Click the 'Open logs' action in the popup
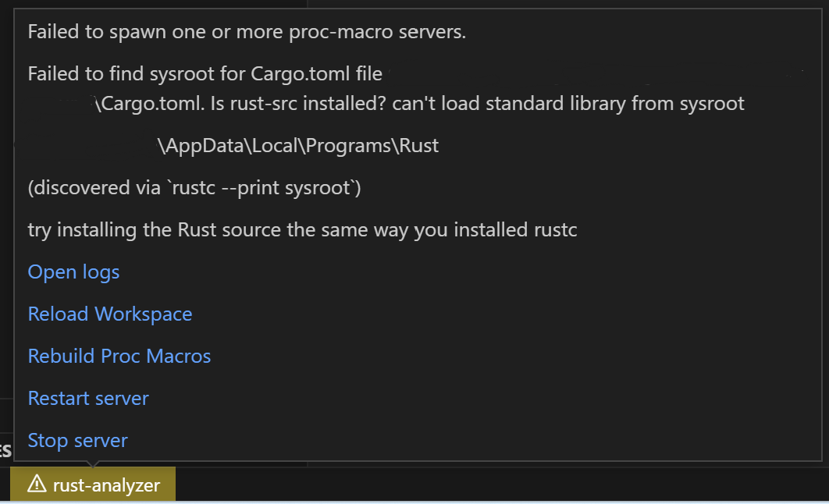 pos(73,272)
